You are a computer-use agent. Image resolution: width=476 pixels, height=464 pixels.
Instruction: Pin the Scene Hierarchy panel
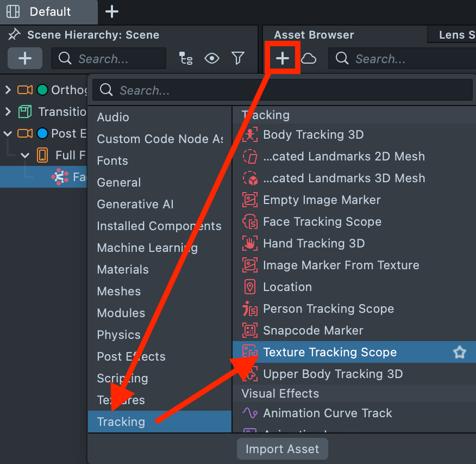pyautogui.click(x=15, y=35)
